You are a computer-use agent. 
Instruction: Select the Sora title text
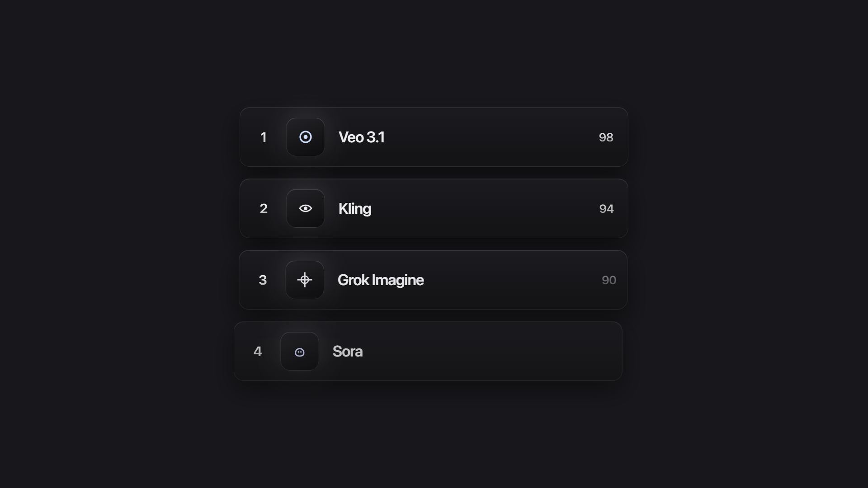[348, 352]
